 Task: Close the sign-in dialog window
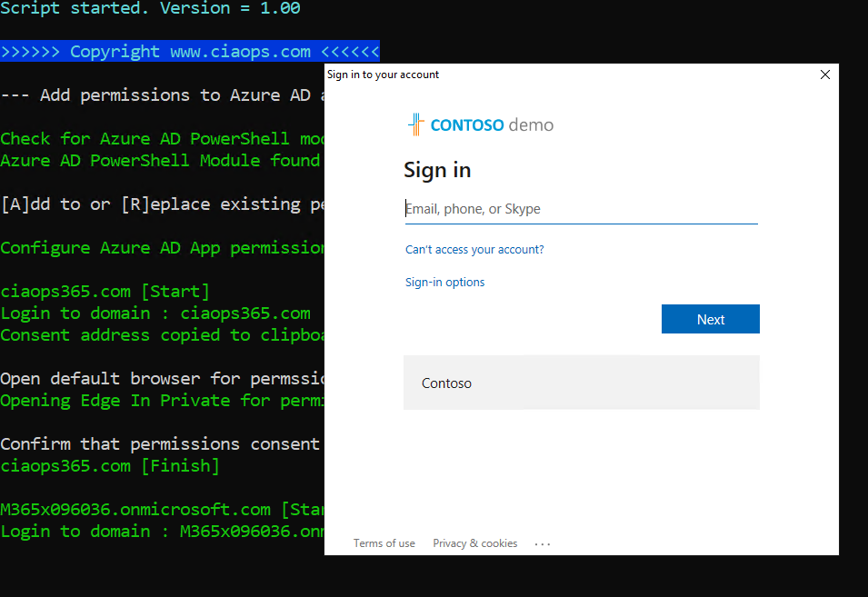point(824,75)
